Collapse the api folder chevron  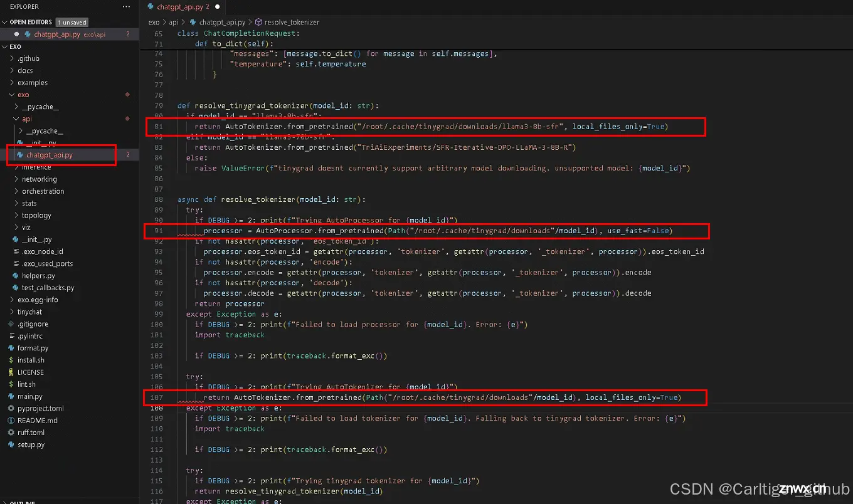tap(16, 118)
